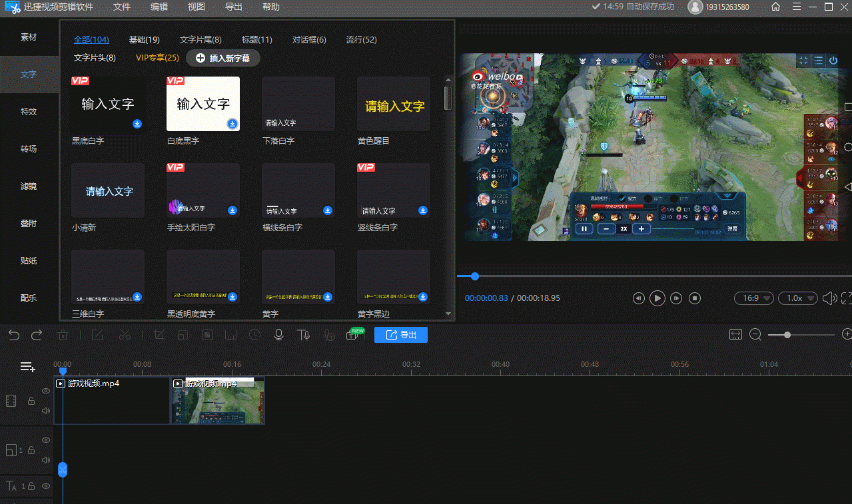Click the blue 导出 export button
This screenshot has width=852, height=504.
pos(401,335)
